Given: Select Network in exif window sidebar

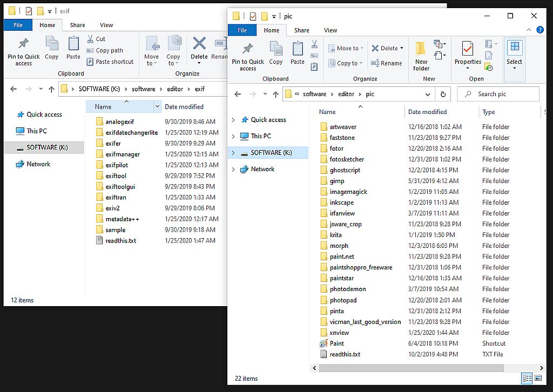Looking at the screenshot, I should (38, 164).
